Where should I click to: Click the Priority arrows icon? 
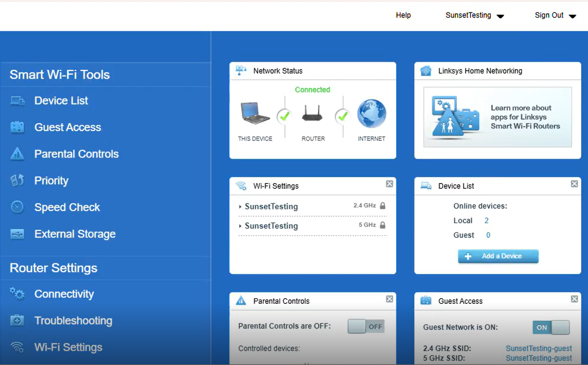pos(17,181)
